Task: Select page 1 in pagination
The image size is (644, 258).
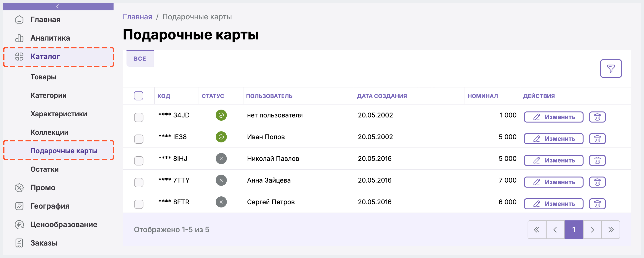Action: point(574,230)
